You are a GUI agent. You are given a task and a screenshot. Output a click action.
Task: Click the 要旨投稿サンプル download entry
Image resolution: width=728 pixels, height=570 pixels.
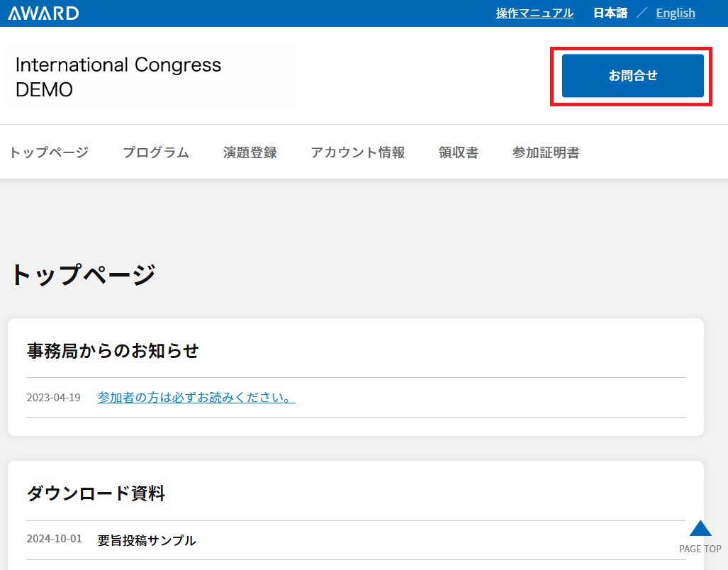point(147,540)
